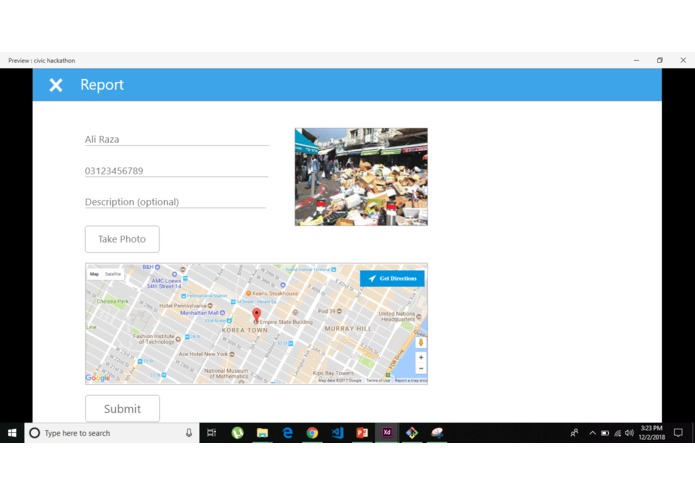Image resolution: width=695 pixels, height=494 pixels.
Task: Click the Ali Raza name field
Action: click(177, 139)
